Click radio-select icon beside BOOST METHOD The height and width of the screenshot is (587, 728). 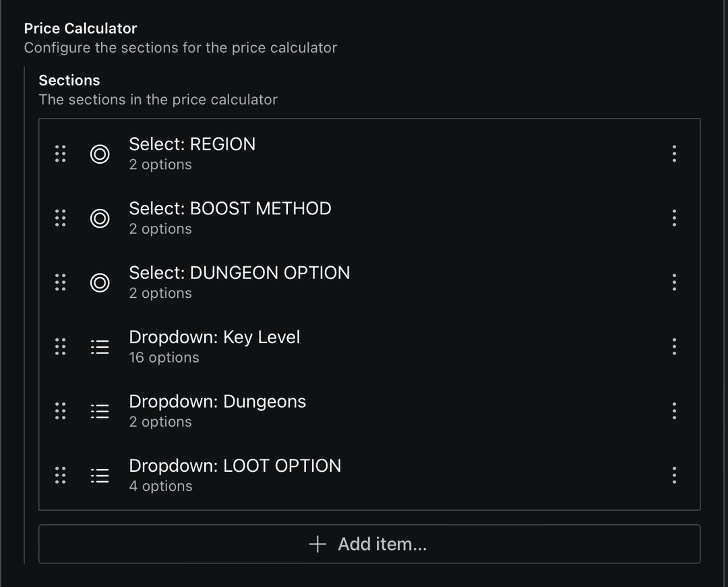click(100, 218)
